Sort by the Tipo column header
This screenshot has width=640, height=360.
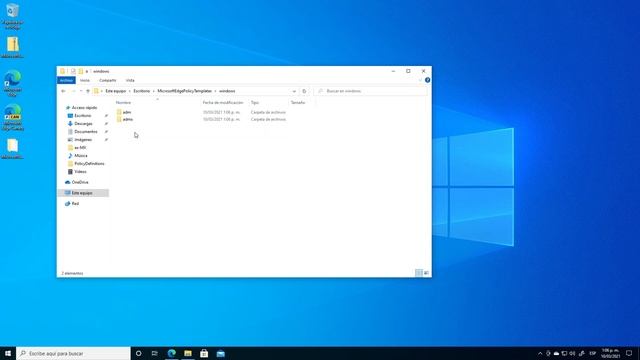point(255,102)
